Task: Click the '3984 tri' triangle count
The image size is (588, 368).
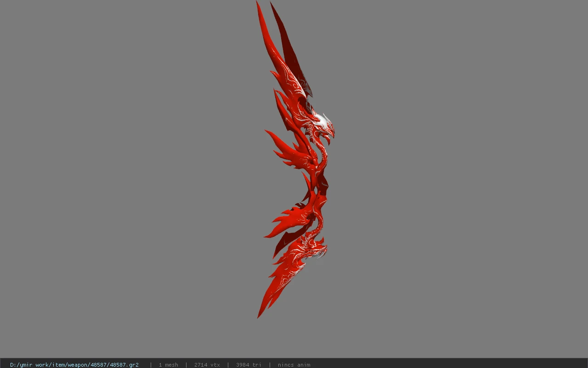Action: [x=249, y=365]
